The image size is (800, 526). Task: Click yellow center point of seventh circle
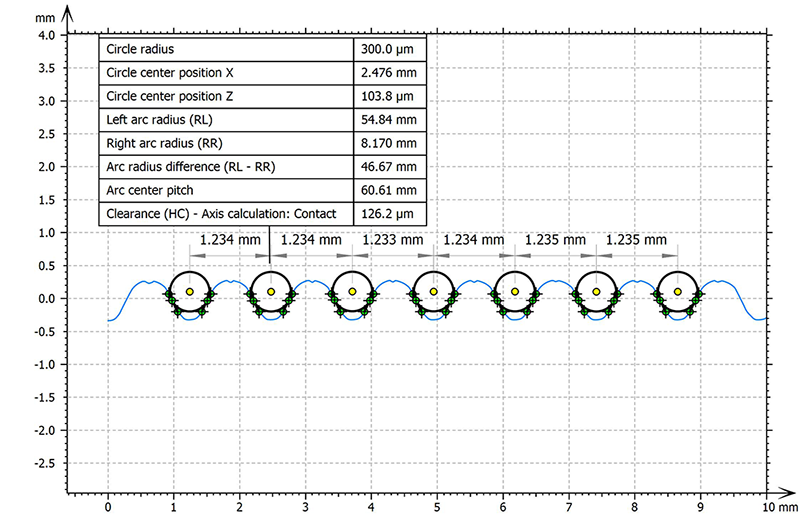(678, 291)
